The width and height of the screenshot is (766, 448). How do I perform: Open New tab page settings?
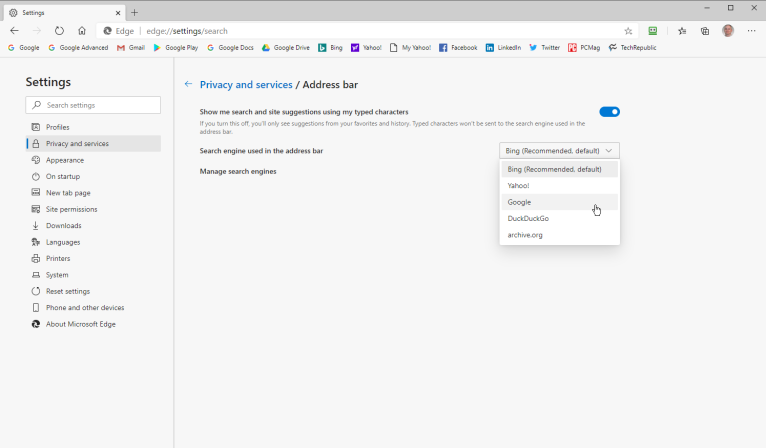[93, 193]
